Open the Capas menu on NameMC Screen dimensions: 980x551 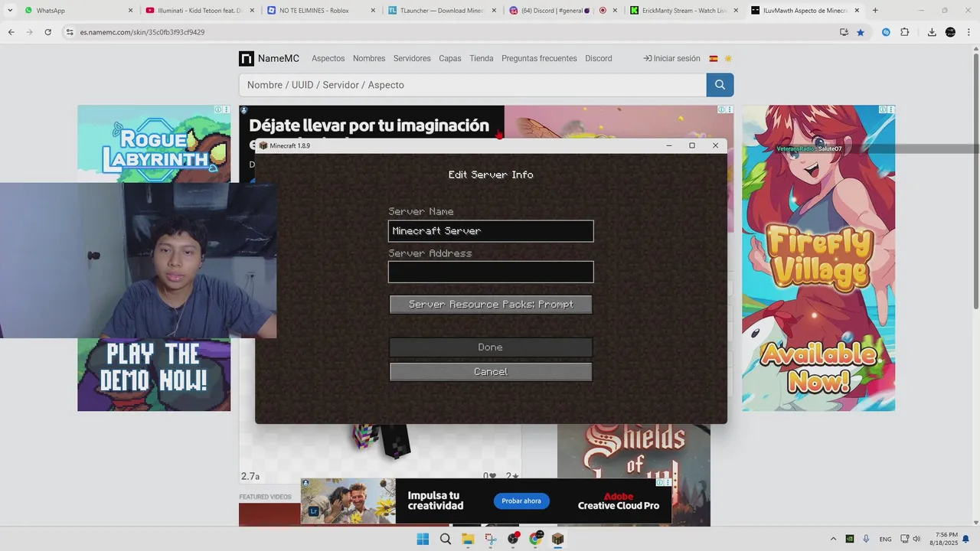(x=450, y=59)
